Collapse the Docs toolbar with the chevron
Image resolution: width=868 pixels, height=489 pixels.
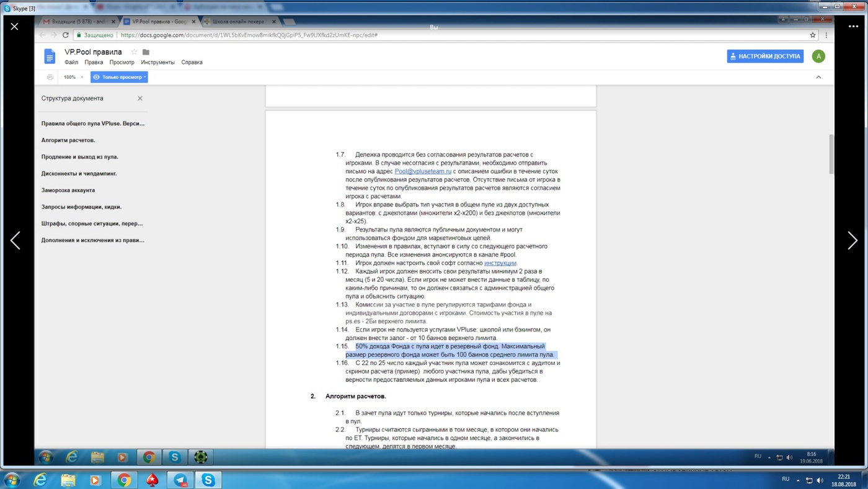pyautogui.click(x=818, y=77)
